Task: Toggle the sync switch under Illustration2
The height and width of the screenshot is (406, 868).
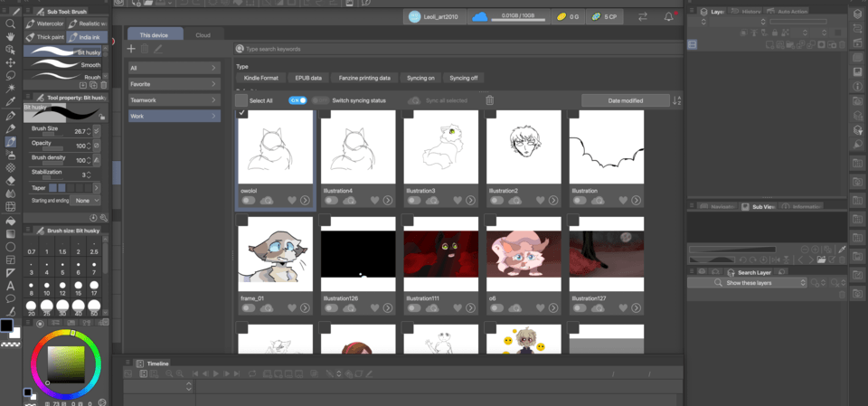Action: [x=497, y=201]
